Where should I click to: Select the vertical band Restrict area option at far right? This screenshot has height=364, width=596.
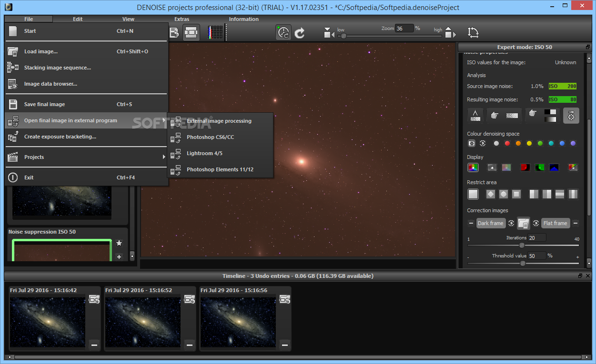click(573, 194)
